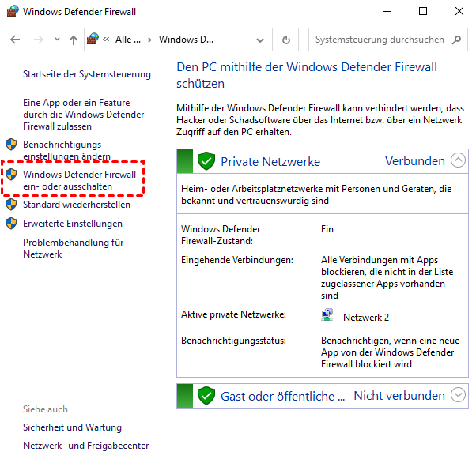The image size is (476, 467).
Task: Click the Windows Defender Firewall title bar icon
Action: pos(13,11)
